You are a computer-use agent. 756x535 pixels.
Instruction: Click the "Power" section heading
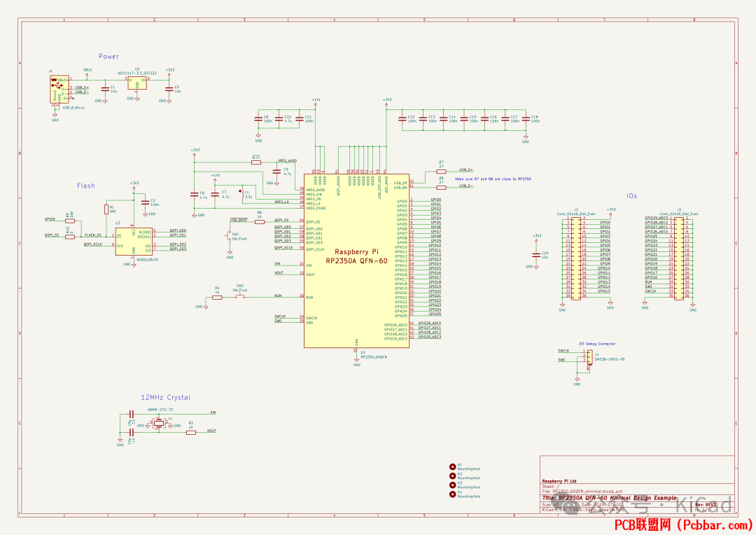(x=108, y=57)
